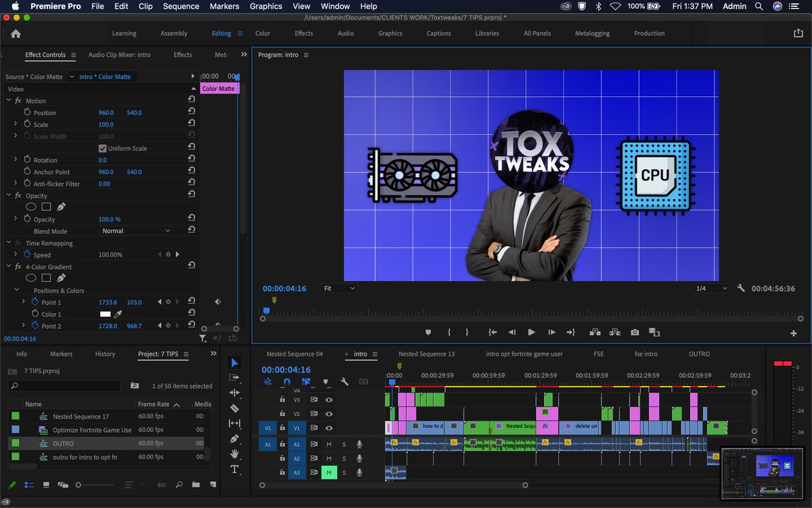Show more panel tabs next to Project panel
Viewport: 812px width, 508px height.
tap(214, 354)
